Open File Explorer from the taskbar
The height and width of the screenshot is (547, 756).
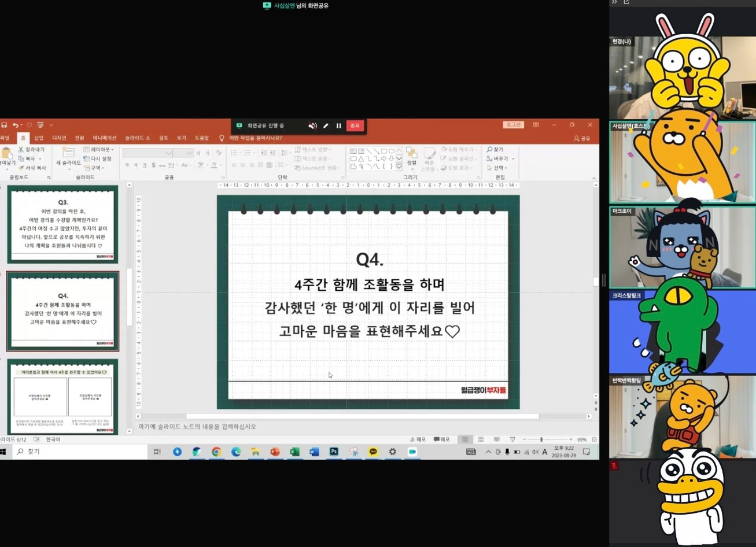[x=255, y=452]
